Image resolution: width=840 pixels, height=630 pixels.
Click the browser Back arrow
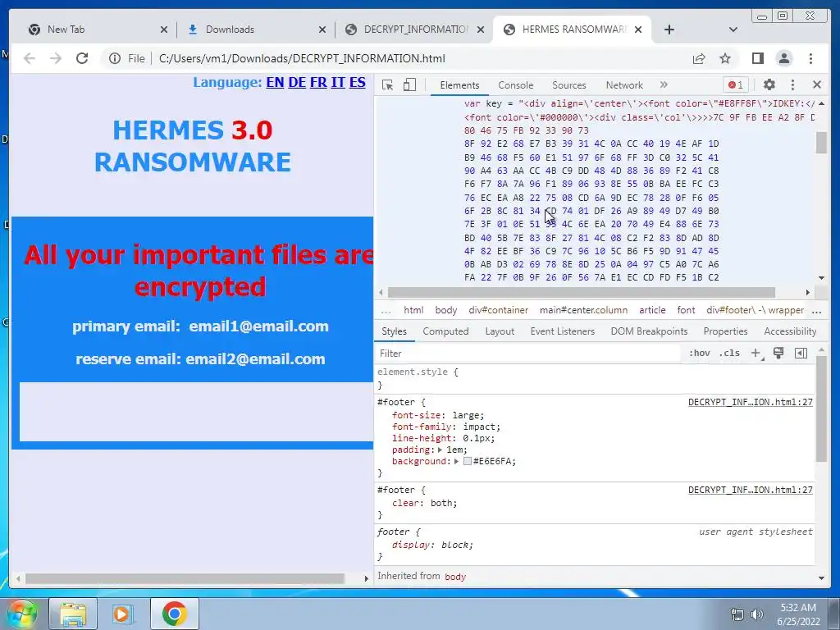(30, 58)
